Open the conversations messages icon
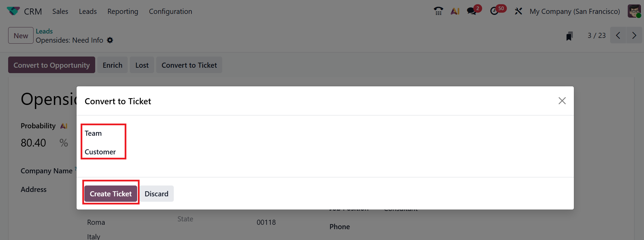 click(x=472, y=11)
